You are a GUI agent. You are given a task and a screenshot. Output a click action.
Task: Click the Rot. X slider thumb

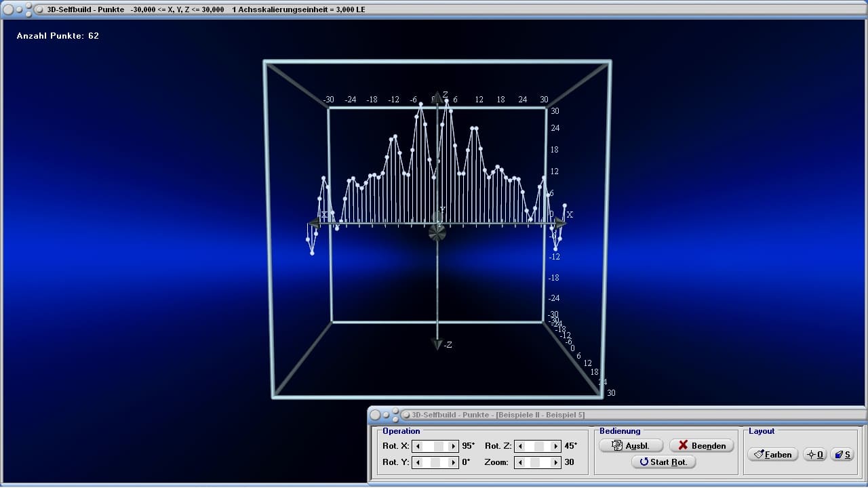pos(439,446)
